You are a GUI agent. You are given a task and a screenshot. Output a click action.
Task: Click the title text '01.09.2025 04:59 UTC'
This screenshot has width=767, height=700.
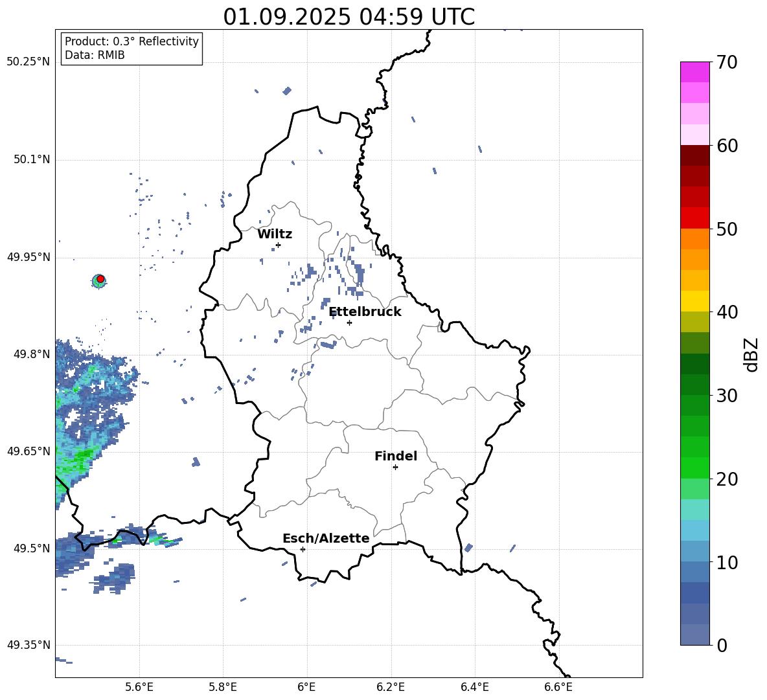pos(349,17)
